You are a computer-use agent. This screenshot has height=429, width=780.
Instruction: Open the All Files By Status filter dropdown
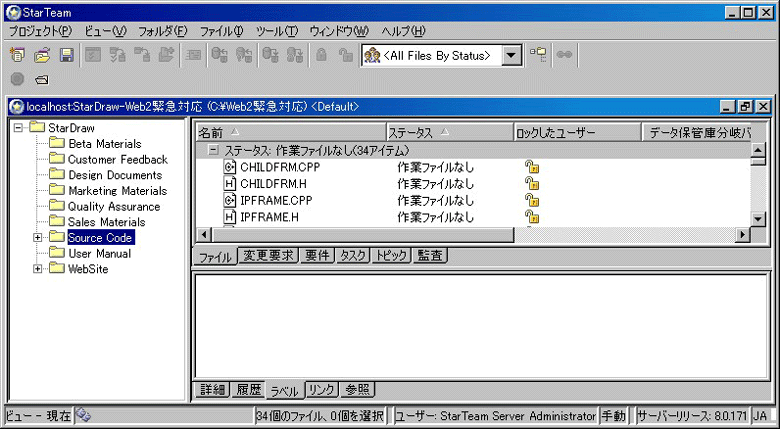coord(510,56)
